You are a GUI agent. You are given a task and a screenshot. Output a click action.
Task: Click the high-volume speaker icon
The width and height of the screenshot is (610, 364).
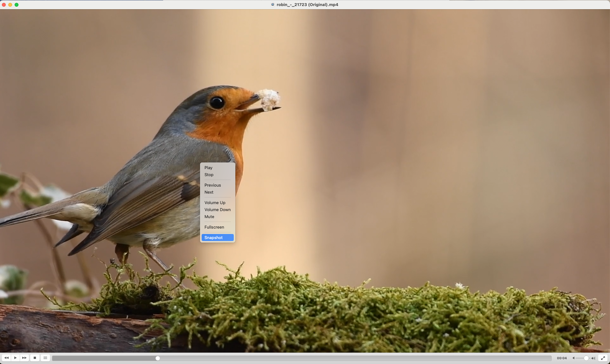tap(593, 358)
